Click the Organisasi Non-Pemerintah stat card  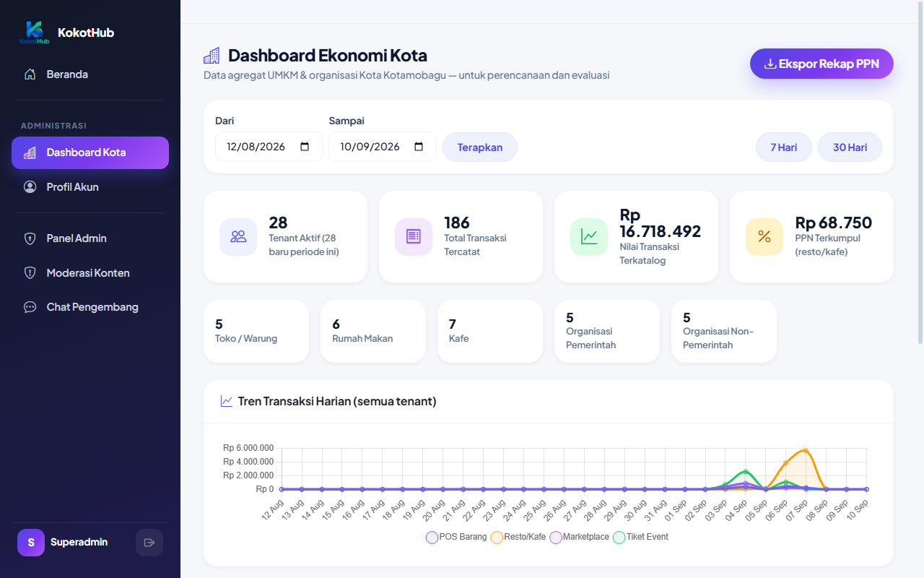point(724,331)
